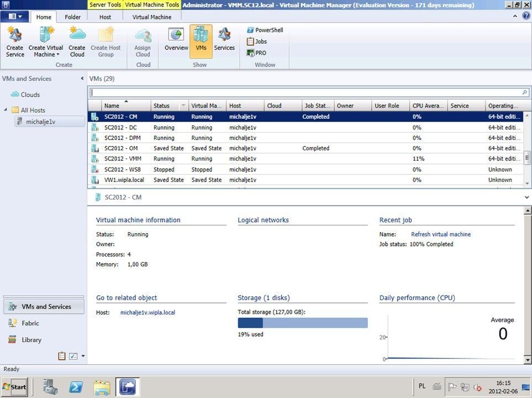Viewport: 532px width, 398px height.
Task: Collapse the All Hosts tree node
Action: point(6,109)
